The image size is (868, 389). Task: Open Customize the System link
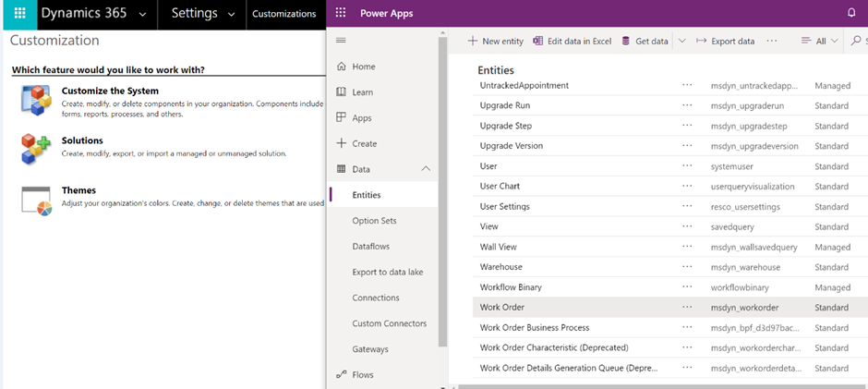coord(110,91)
